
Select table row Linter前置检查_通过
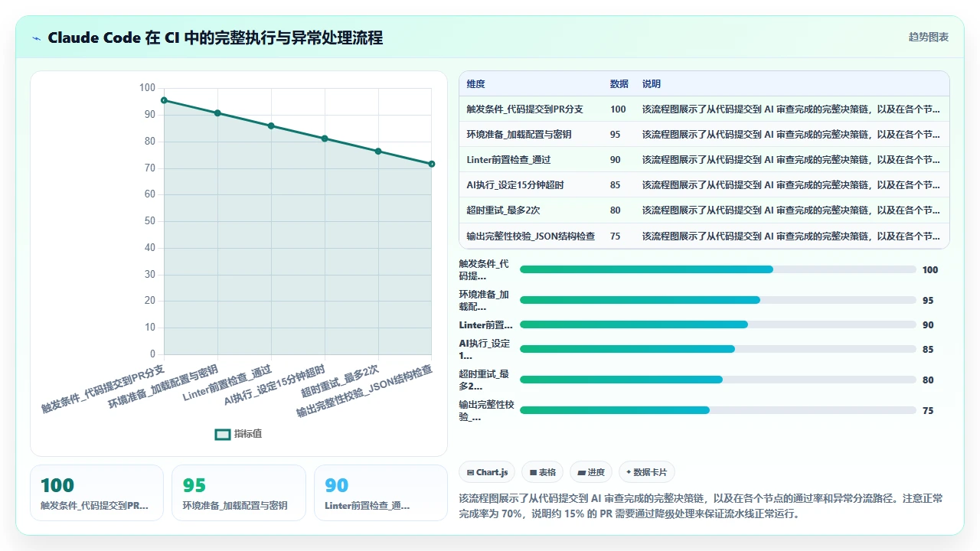tap(704, 160)
